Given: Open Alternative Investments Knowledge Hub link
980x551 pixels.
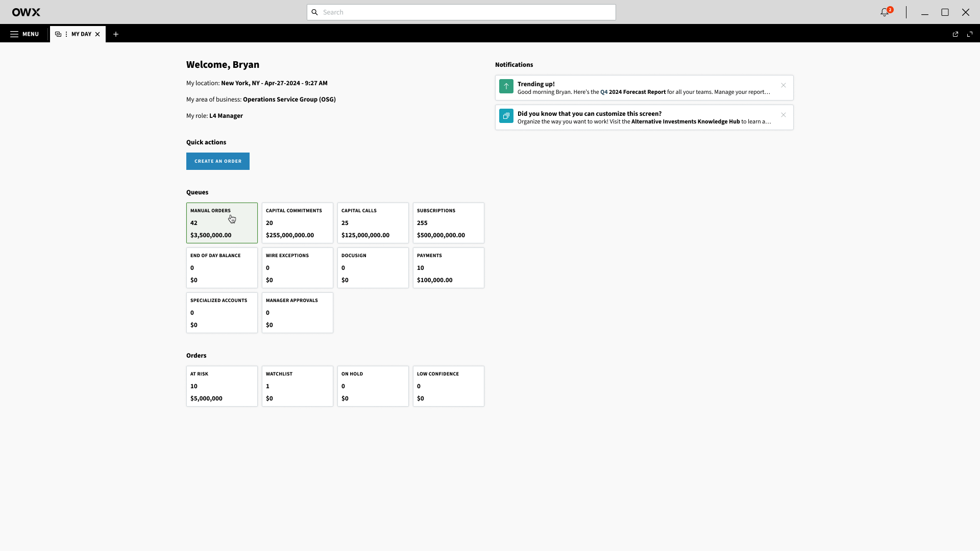Looking at the screenshot, I should [685, 122].
